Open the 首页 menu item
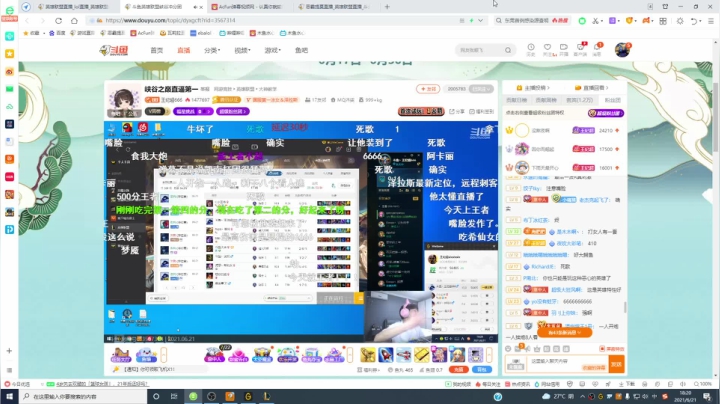This screenshot has width=720, height=404. click(x=157, y=50)
